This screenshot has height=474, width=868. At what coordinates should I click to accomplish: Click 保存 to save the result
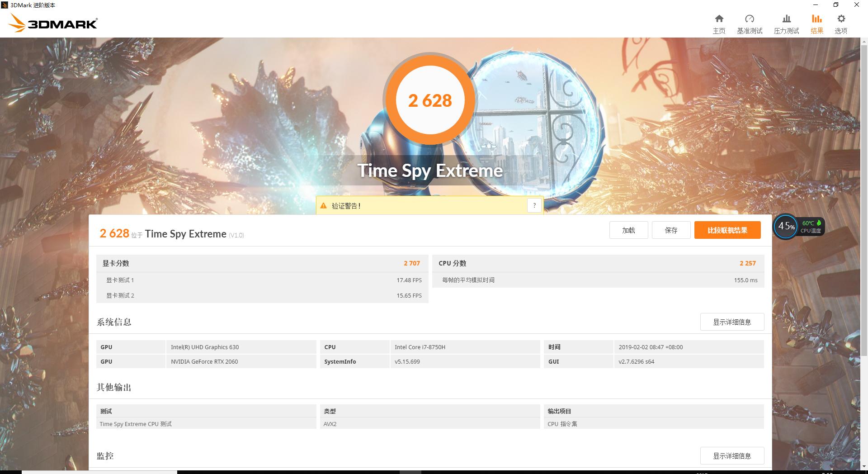pos(671,230)
